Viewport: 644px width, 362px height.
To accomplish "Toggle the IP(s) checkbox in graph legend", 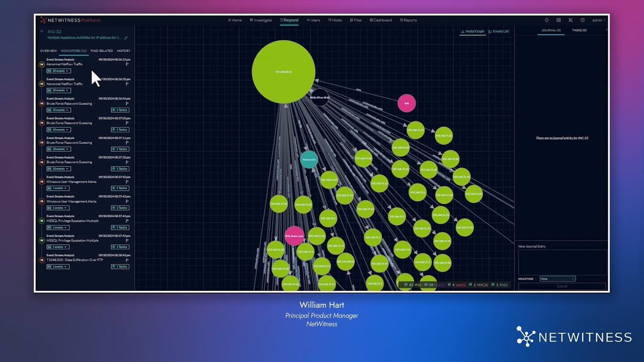I will 406,285.
